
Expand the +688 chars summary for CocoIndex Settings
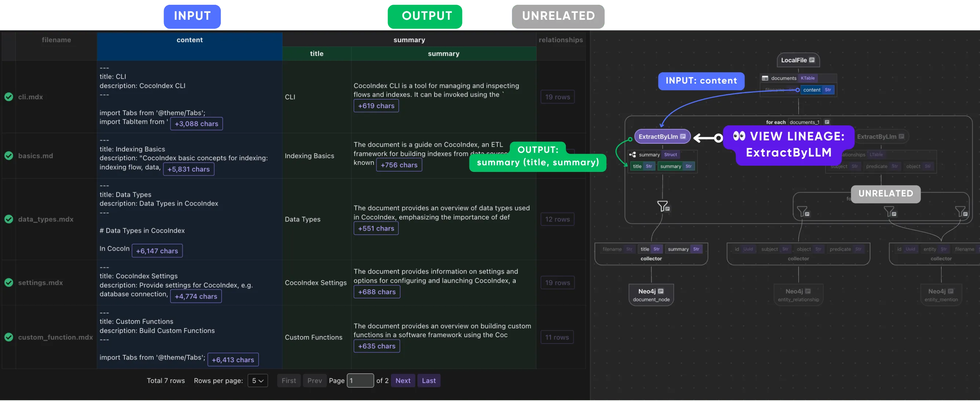coord(377,292)
